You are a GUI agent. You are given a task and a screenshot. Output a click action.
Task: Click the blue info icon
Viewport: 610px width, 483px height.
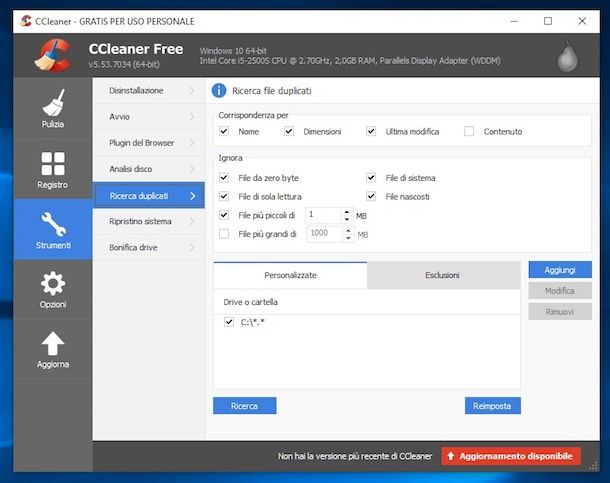click(x=219, y=91)
